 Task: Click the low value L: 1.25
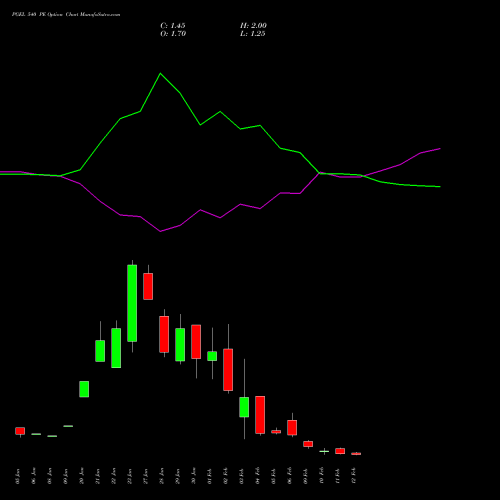tap(253, 34)
